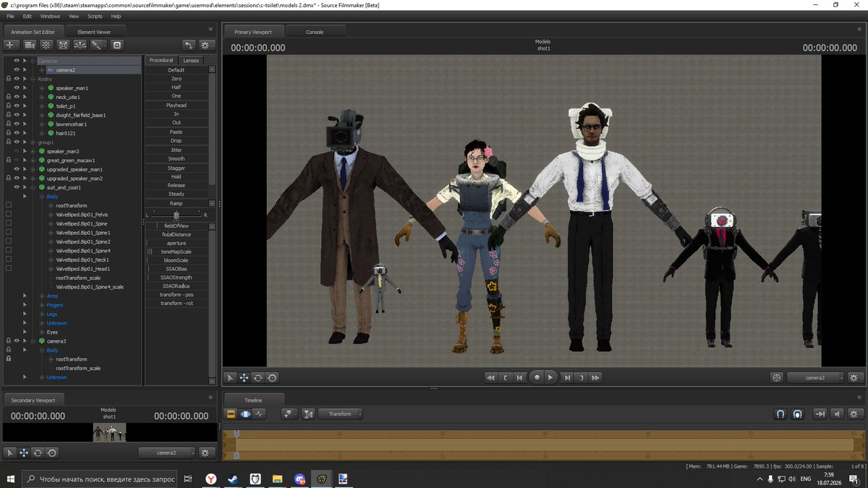Open the File menu
This screenshot has width=868, height=488.
(x=10, y=16)
